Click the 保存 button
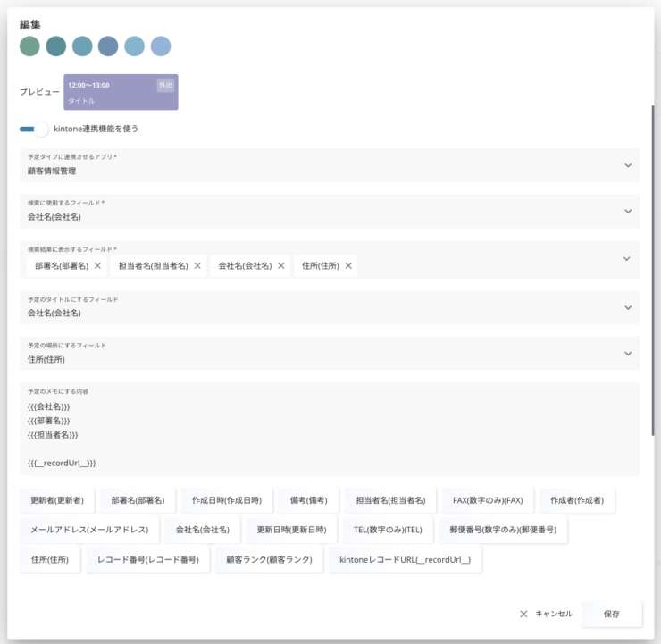The width and height of the screenshot is (661, 644). (x=612, y=614)
